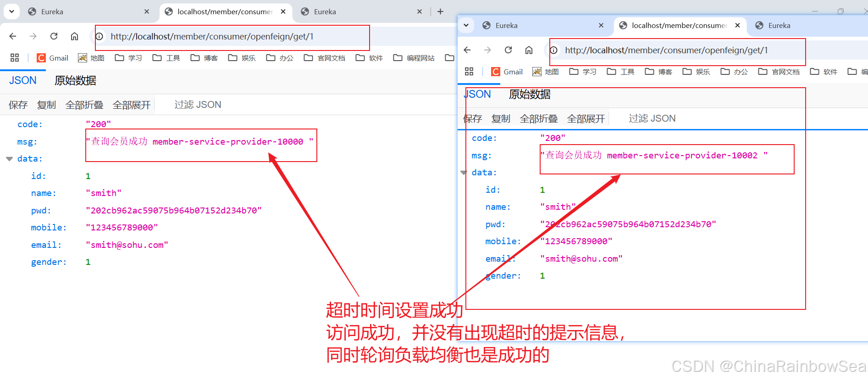View site info icon in left address bar
Image resolution: width=868 pixels, height=381 pixels.
99,36
